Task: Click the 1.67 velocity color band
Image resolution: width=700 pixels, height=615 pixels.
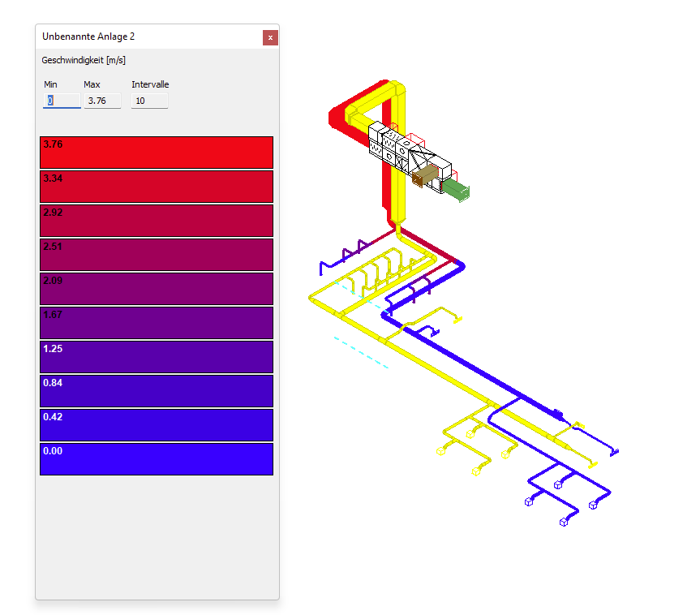Action: click(x=156, y=323)
